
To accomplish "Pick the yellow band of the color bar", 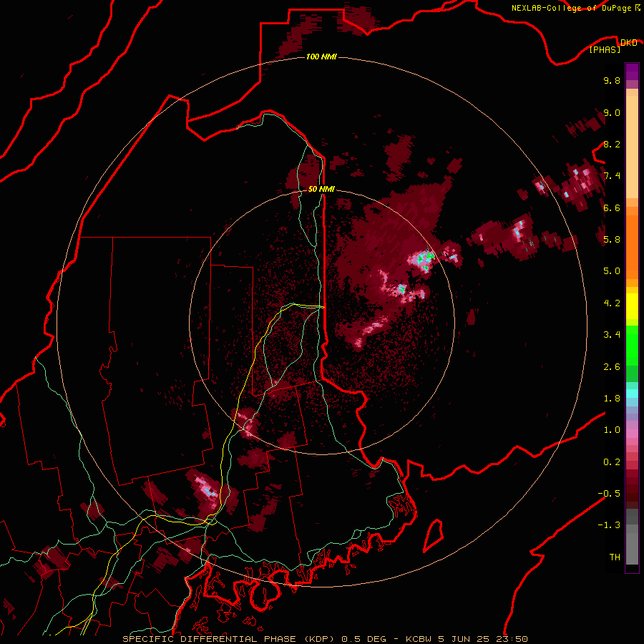I will pos(632,306).
